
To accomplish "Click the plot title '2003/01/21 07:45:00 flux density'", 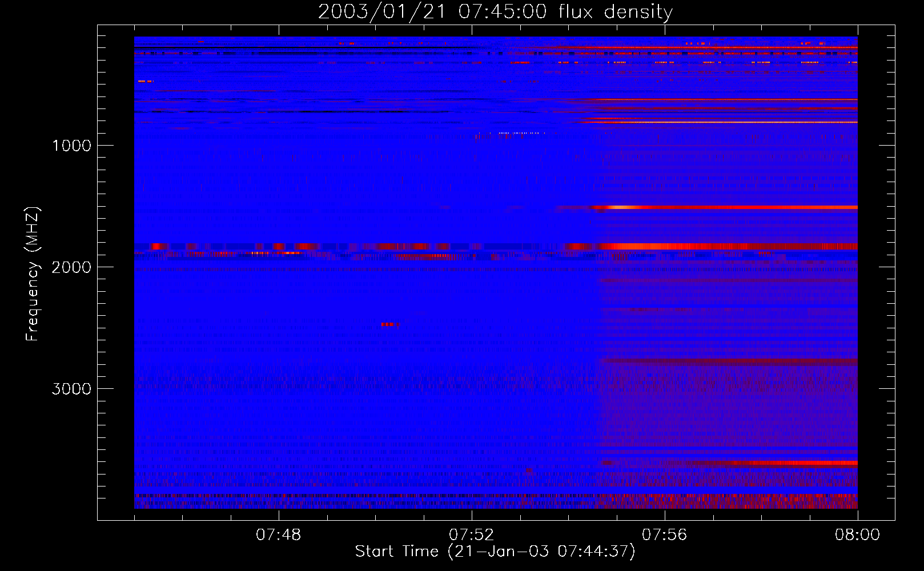I will coord(495,11).
